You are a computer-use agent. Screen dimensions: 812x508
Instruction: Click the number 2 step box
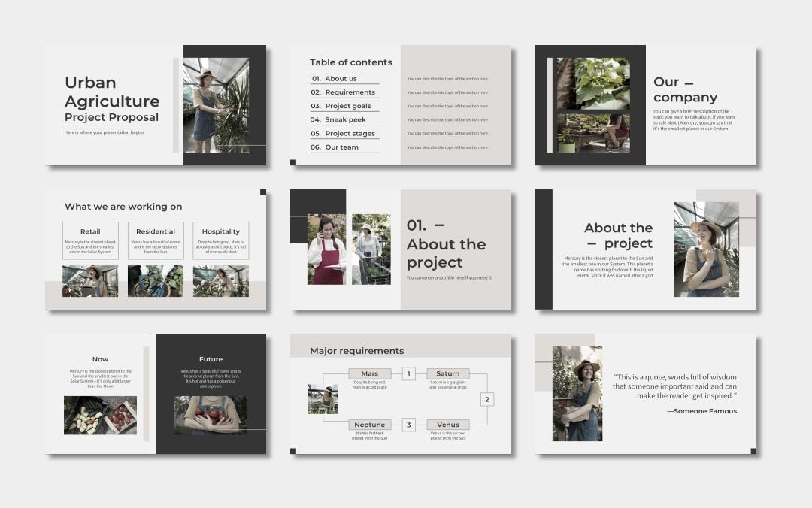[x=486, y=399]
